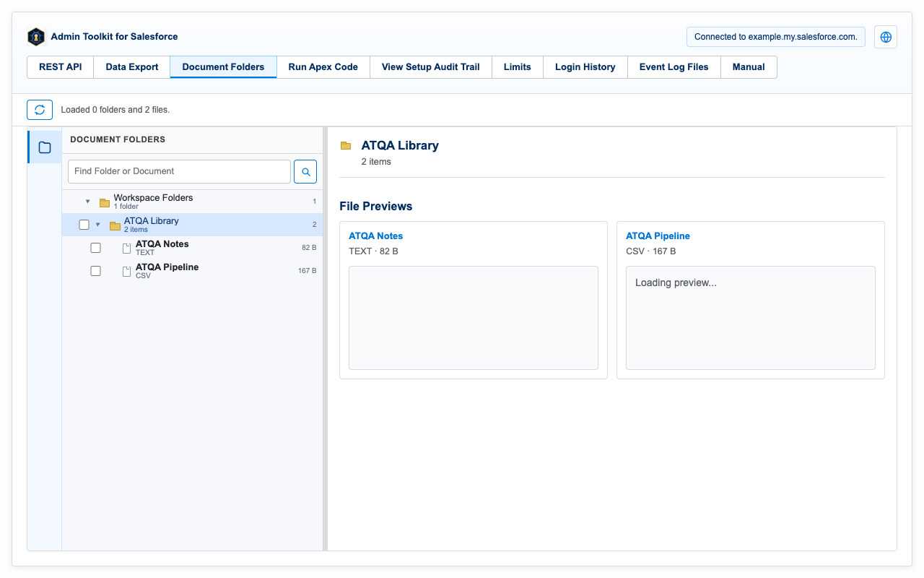Tick the ATQA Notes checkbox
Viewport: 924px width, 578px height.
click(95, 248)
